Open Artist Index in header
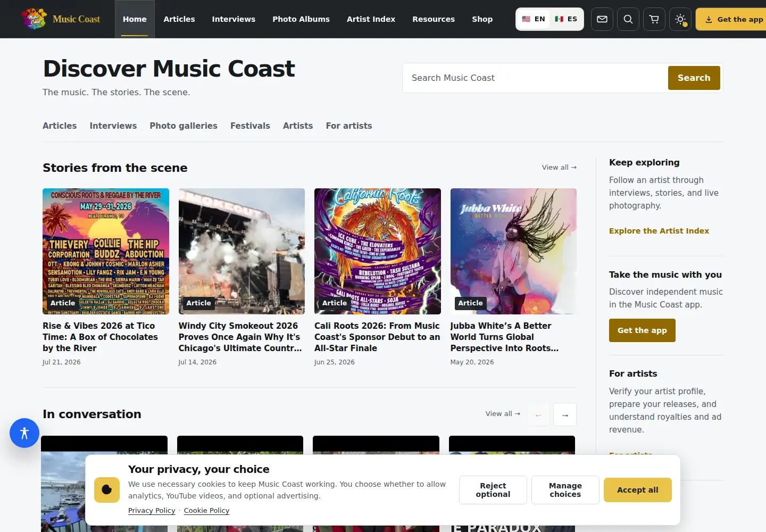The image size is (766, 532). coord(371,19)
